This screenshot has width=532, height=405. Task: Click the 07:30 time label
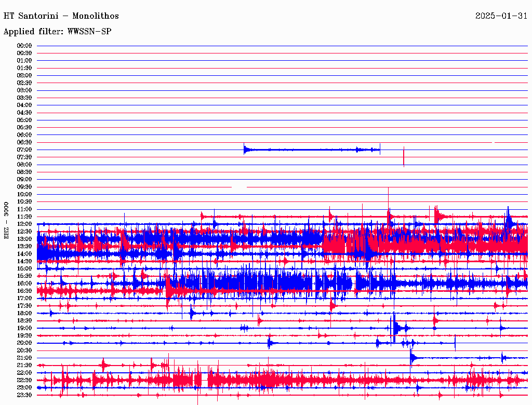[x=24, y=157]
